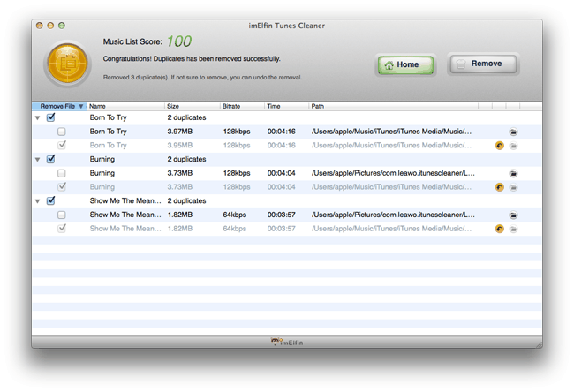Image resolution: width=574 pixels, height=392 pixels.
Task: Collapse the Born To Try duplicates group
Action: pos(37,118)
